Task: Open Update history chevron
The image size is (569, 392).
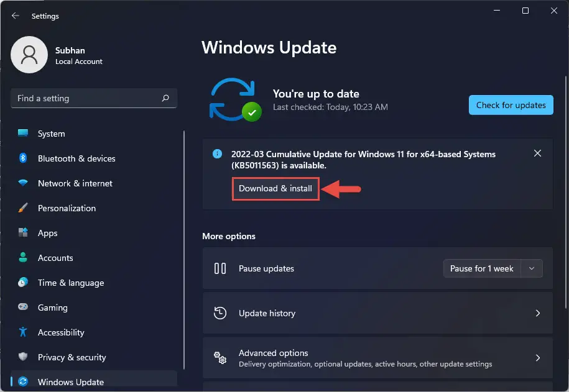Action: [x=538, y=313]
